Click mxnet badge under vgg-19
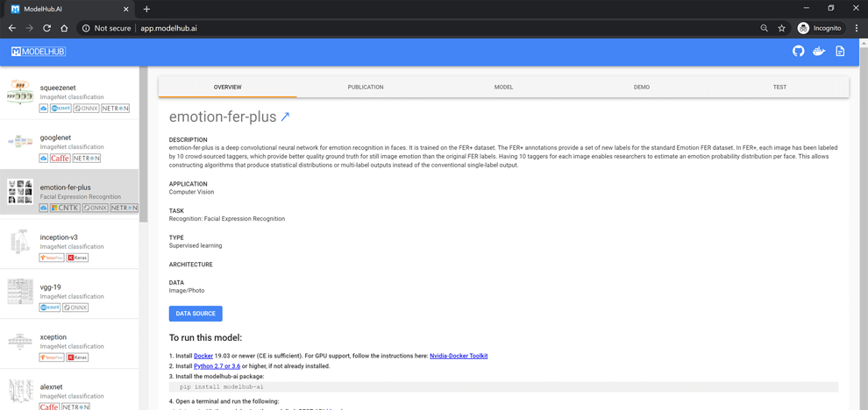The image size is (868, 410). [50, 307]
